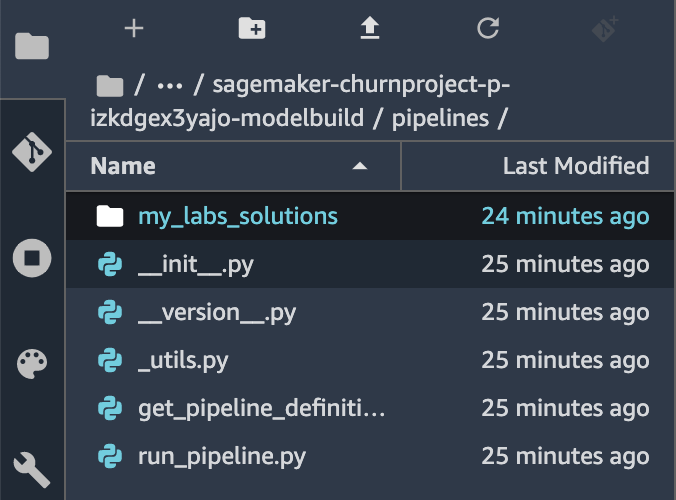Refresh the file list

(488, 28)
